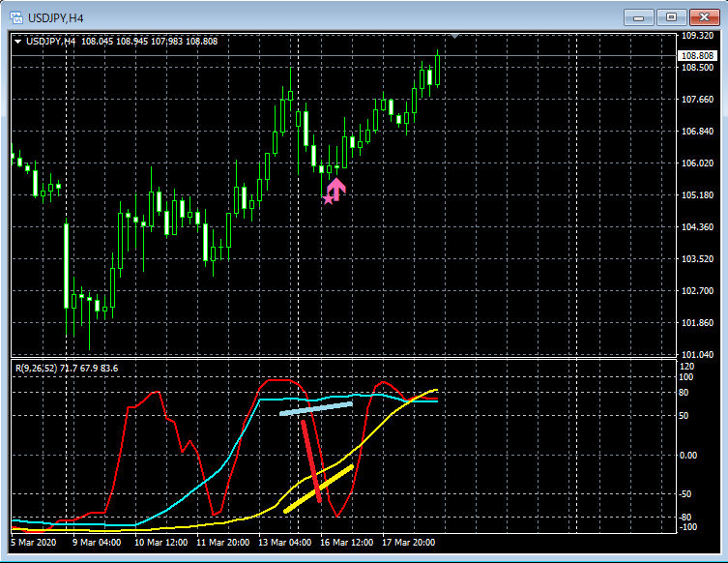
Task: Click the 5 Mar 2020 date label
Action: 34,543
